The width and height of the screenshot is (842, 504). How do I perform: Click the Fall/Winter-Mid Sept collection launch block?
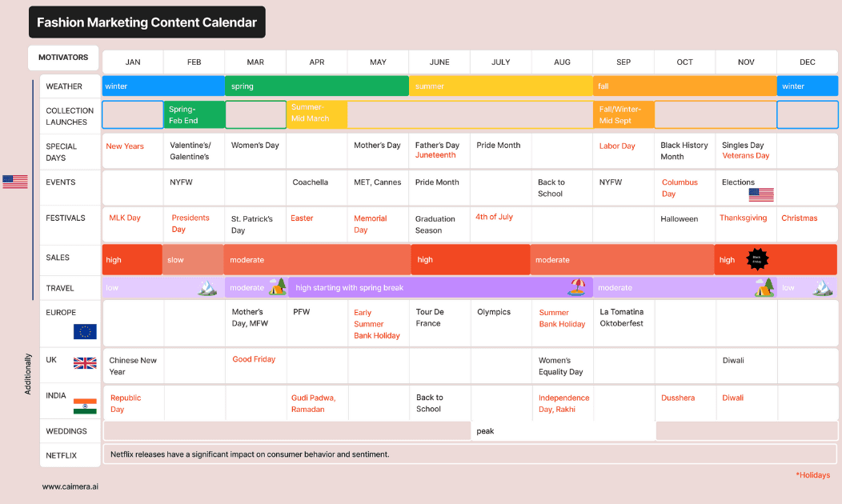coord(623,115)
